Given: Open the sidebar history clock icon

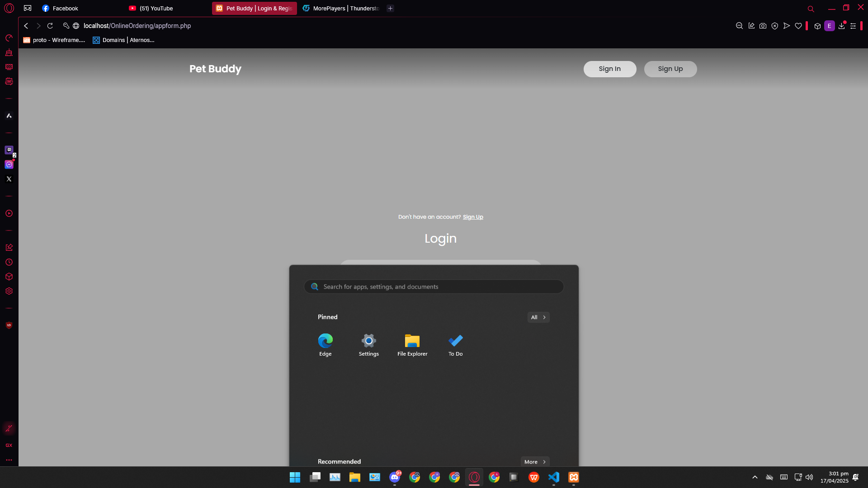Looking at the screenshot, I should [9, 262].
